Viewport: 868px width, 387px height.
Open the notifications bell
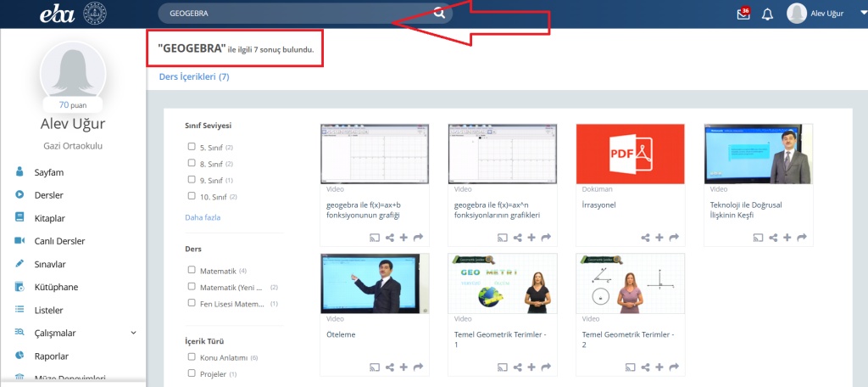coord(767,14)
